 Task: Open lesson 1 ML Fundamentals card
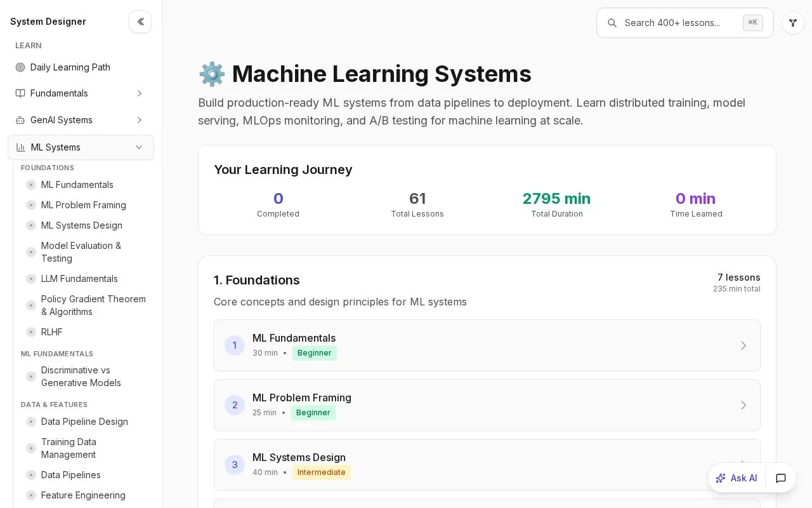tap(487, 345)
